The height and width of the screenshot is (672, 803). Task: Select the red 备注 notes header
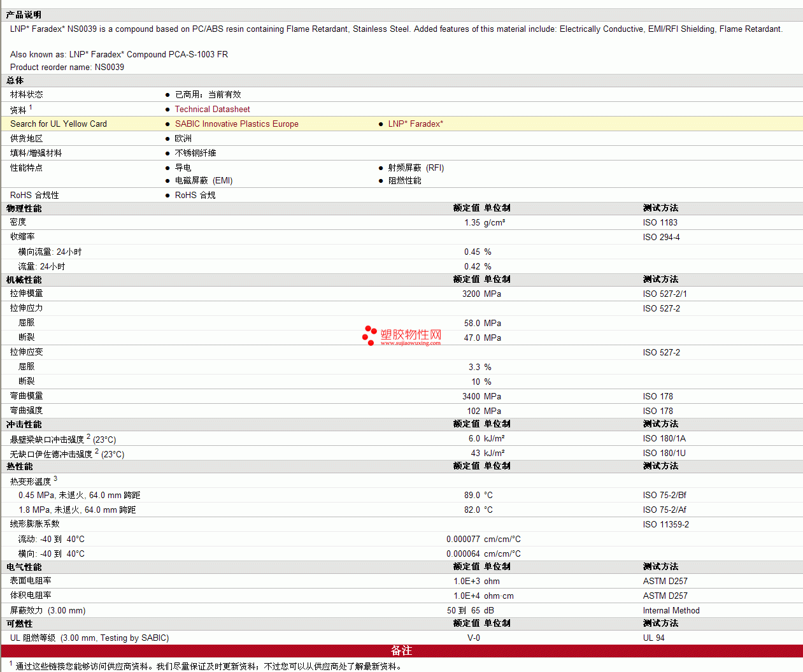[x=401, y=651]
